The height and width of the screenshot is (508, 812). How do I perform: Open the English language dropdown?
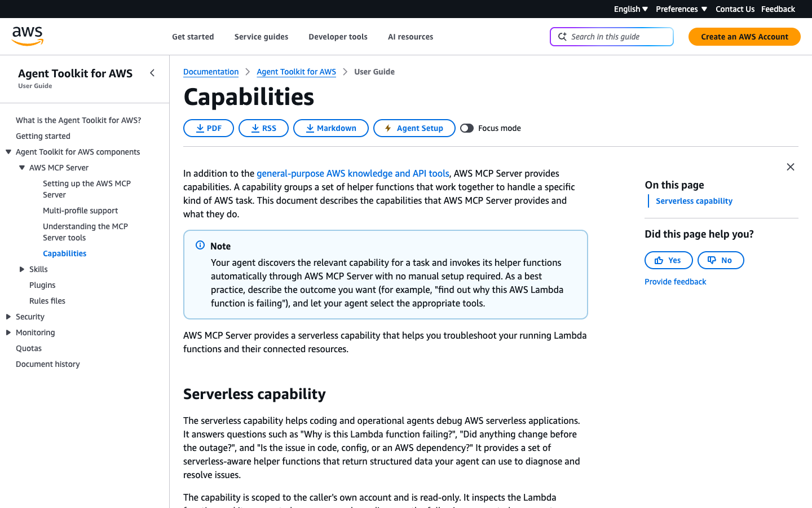coord(631,9)
